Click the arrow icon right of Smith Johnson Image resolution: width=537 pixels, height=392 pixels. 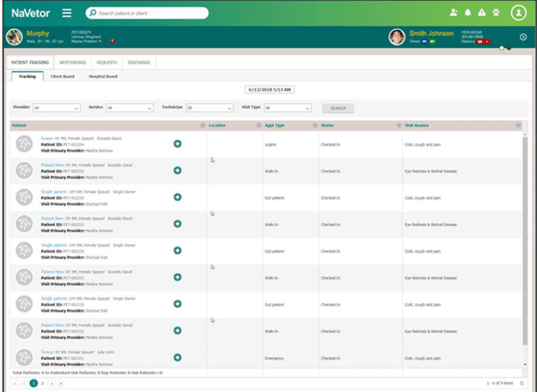(523, 37)
